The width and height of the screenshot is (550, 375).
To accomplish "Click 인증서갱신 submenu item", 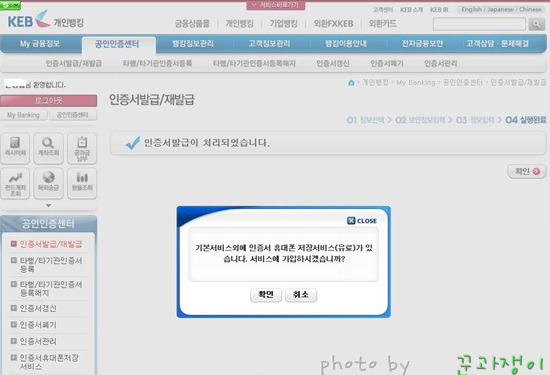I will tap(333, 63).
